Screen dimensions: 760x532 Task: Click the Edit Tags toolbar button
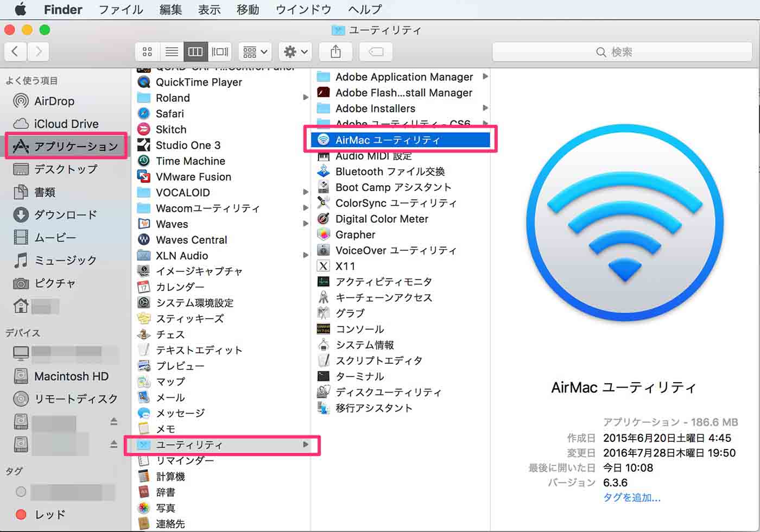point(376,52)
